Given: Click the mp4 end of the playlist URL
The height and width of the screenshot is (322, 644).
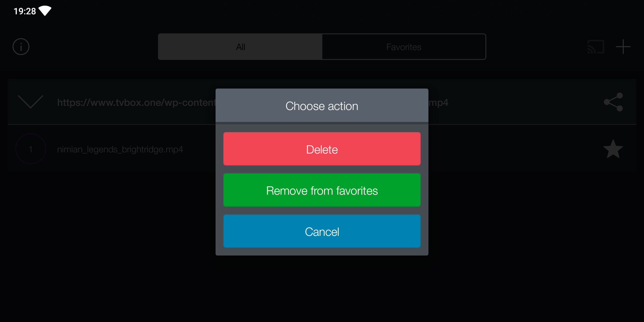Looking at the screenshot, I should [x=438, y=103].
